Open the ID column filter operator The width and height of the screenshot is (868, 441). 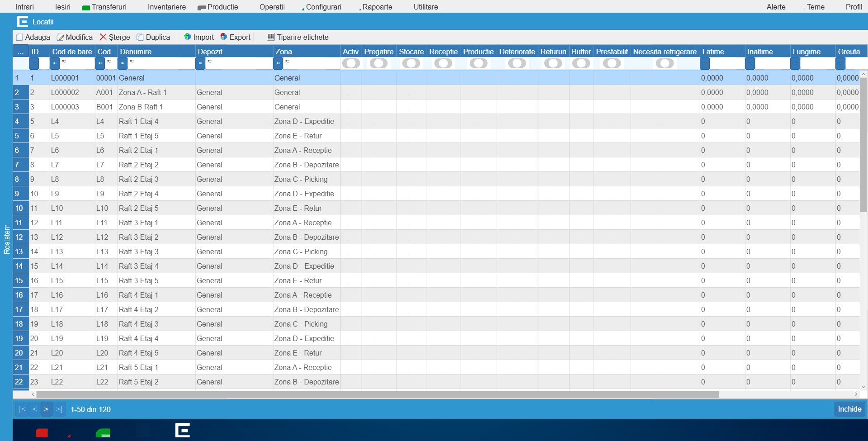click(34, 63)
